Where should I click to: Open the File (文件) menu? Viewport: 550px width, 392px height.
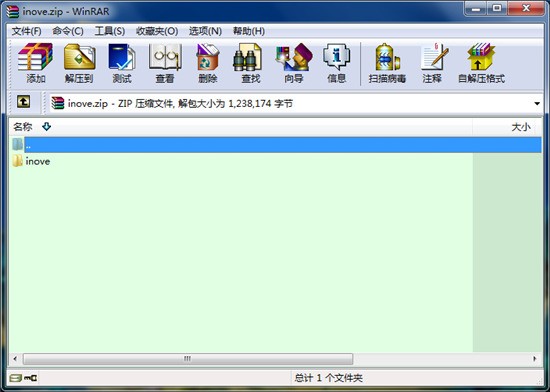pyautogui.click(x=26, y=31)
